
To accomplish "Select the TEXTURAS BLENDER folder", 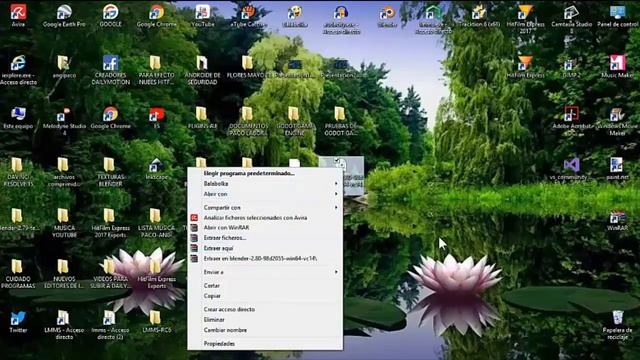I will [x=110, y=172].
